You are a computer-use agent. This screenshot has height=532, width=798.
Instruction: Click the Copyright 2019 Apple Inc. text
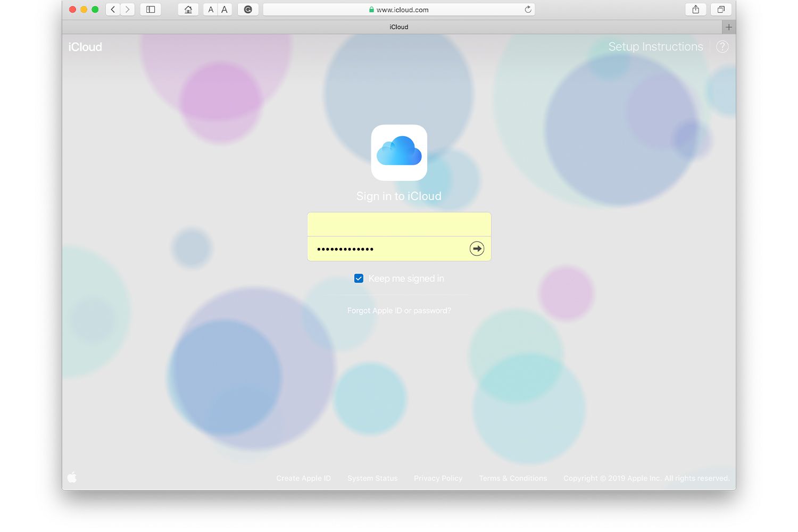646,478
